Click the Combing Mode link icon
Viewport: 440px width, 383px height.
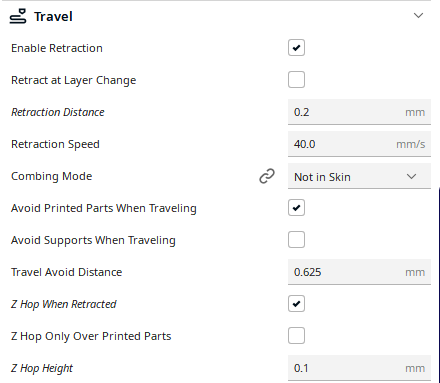click(x=267, y=176)
